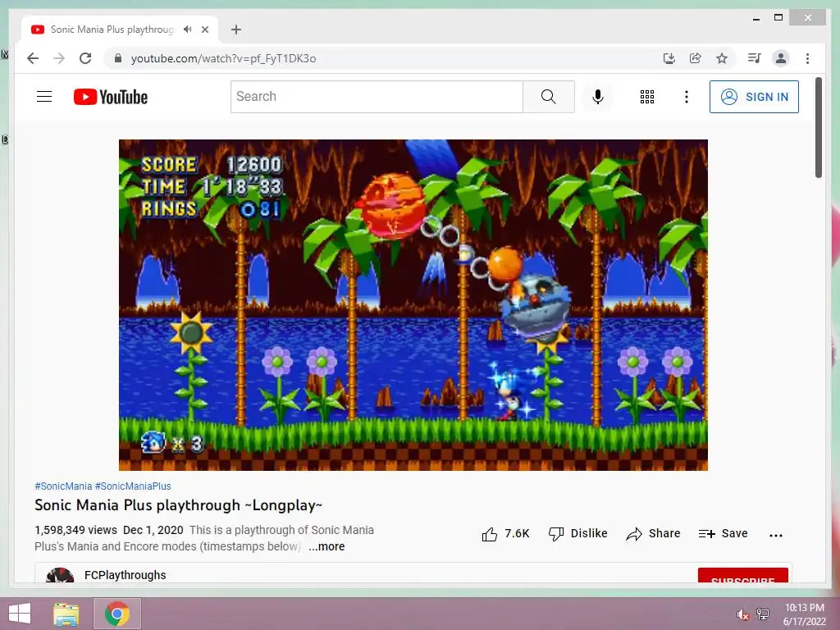Viewport: 840px width, 630px height.
Task: Click the FCPlaythroughs channel avatar
Action: pos(60,575)
